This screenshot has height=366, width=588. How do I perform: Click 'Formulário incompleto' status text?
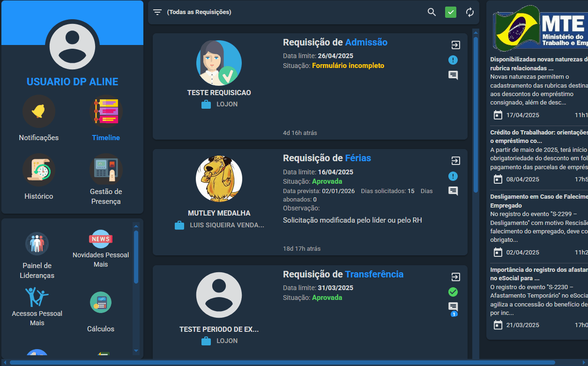point(348,66)
